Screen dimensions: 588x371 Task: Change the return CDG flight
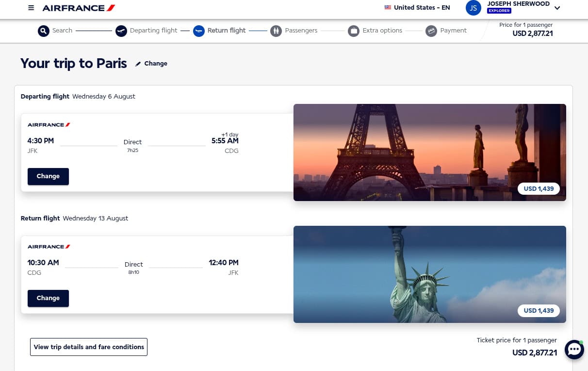(48, 298)
